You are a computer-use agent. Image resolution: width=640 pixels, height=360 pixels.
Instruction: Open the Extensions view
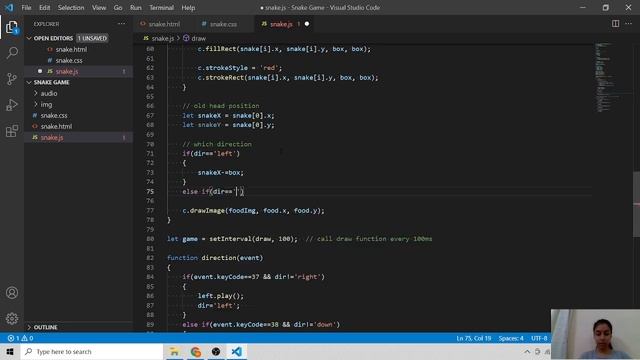point(12,131)
